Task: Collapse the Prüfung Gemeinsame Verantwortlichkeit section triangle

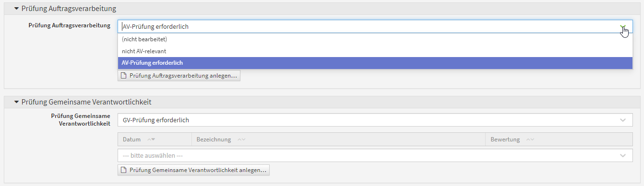Action: (x=16, y=102)
